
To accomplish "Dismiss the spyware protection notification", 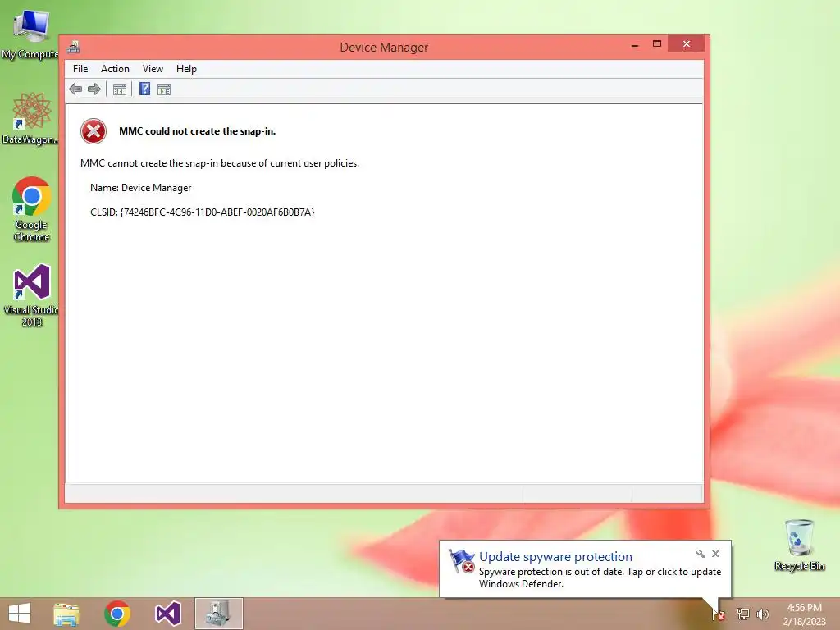I will pos(715,554).
